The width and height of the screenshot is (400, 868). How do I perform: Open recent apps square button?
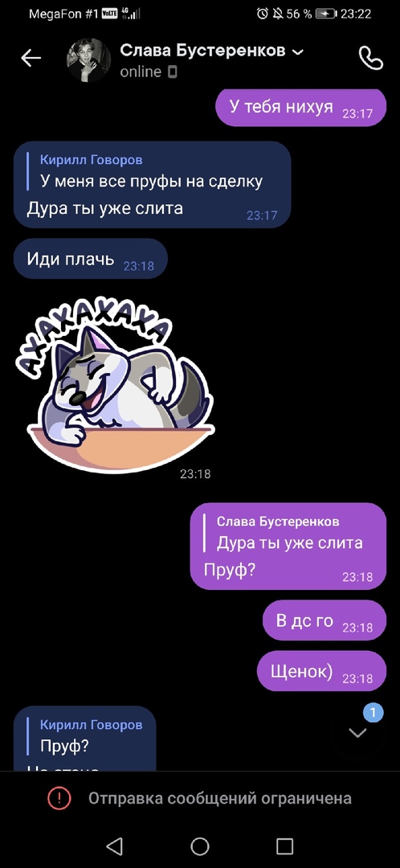pyautogui.click(x=284, y=845)
